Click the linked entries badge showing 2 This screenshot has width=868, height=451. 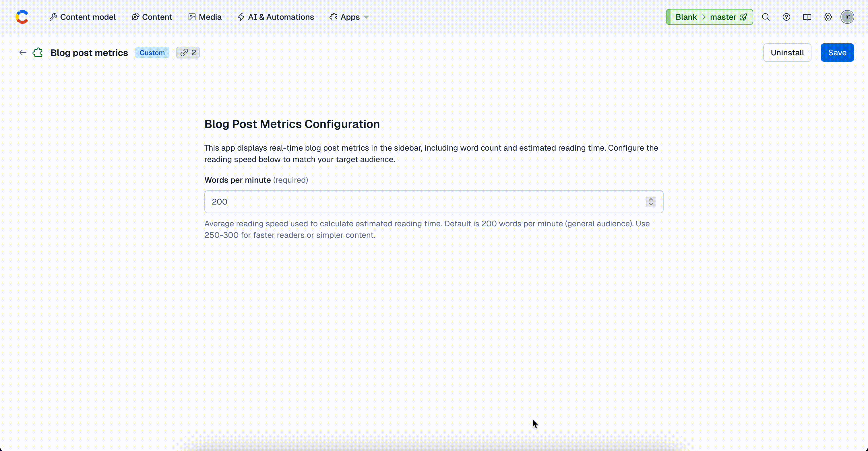(188, 53)
